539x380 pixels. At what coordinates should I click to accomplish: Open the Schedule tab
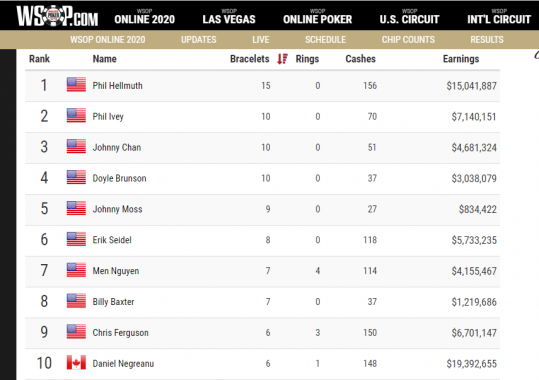pyautogui.click(x=325, y=40)
